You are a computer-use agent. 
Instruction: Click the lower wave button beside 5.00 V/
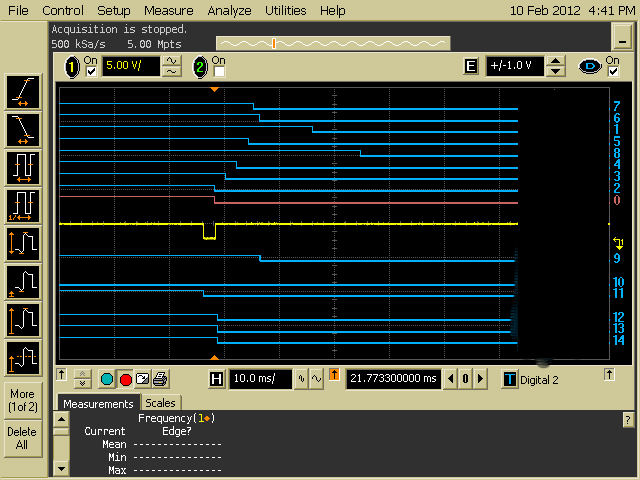tap(172, 72)
